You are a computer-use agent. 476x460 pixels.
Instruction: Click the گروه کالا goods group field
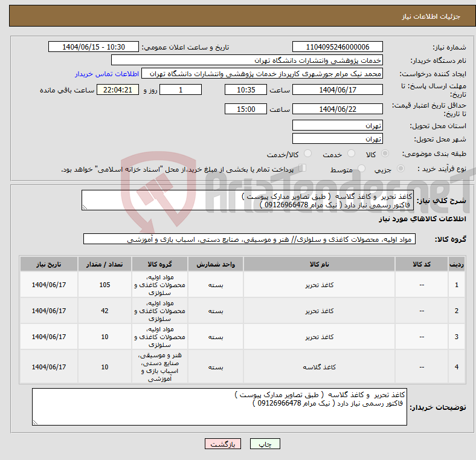coord(249,239)
